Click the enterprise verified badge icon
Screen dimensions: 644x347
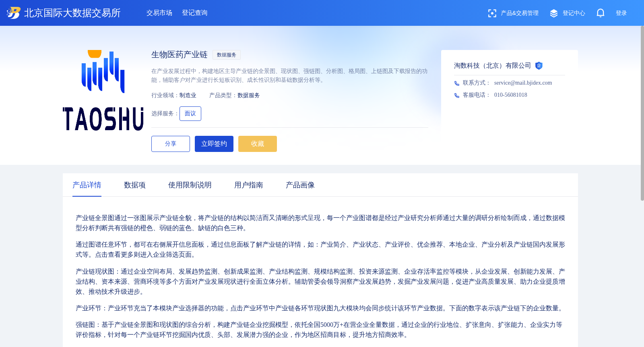(x=539, y=66)
